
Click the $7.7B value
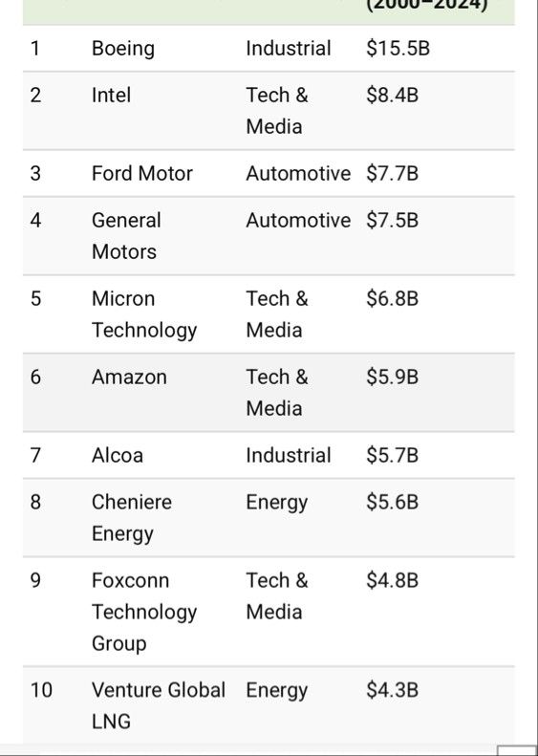click(392, 174)
